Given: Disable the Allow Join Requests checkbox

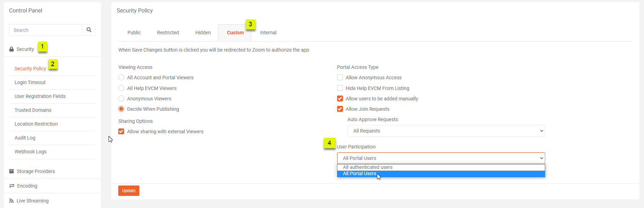Looking at the screenshot, I should tap(340, 109).
